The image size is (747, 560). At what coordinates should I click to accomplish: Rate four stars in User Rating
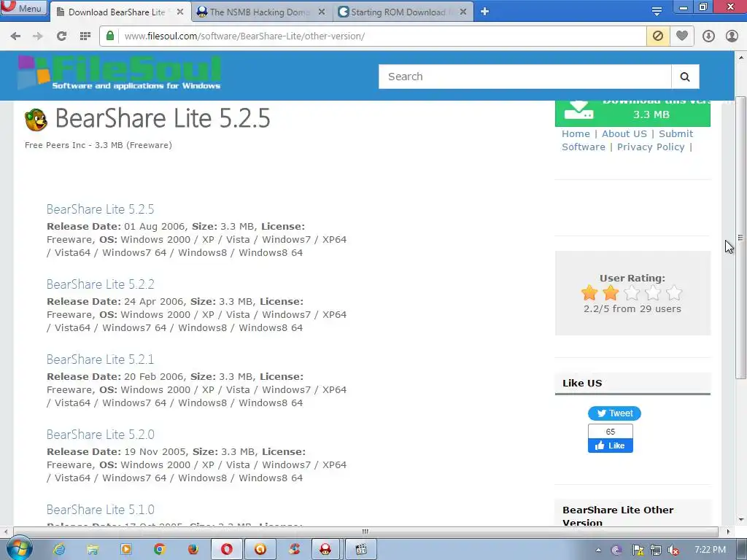[x=653, y=293]
